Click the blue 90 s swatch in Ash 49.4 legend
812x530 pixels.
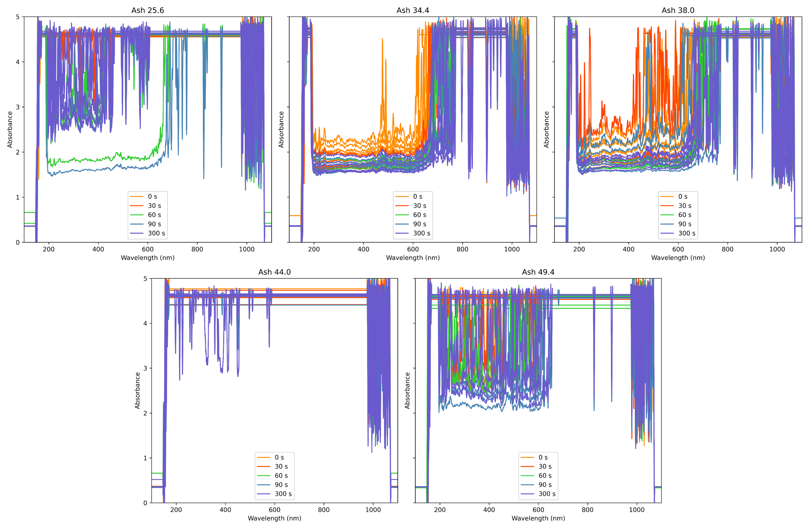coord(527,485)
